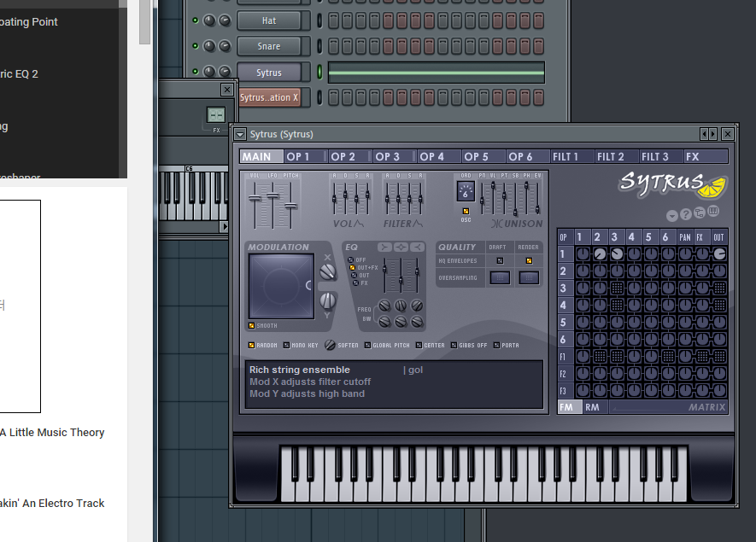Image resolution: width=756 pixels, height=542 pixels.
Task: Toggle the RANDOM checkbox
Action: [251, 345]
